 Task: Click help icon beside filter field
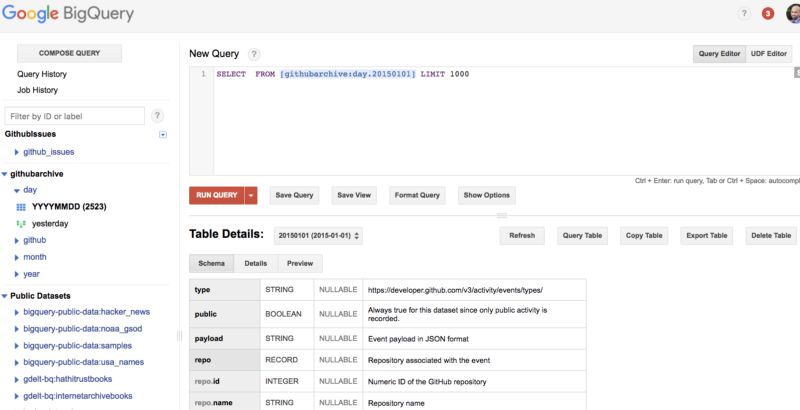point(158,116)
